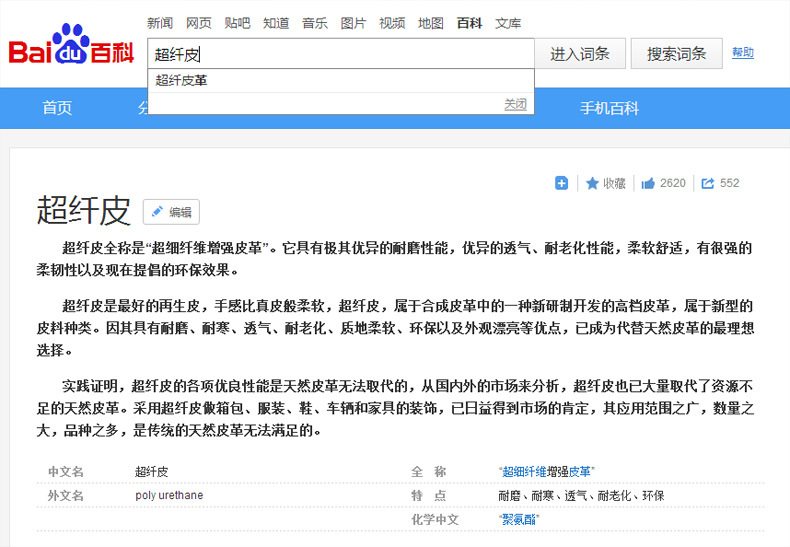This screenshot has width=790, height=547.
Task: Click the poly urethane foreign name value
Action: pyautogui.click(x=169, y=495)
